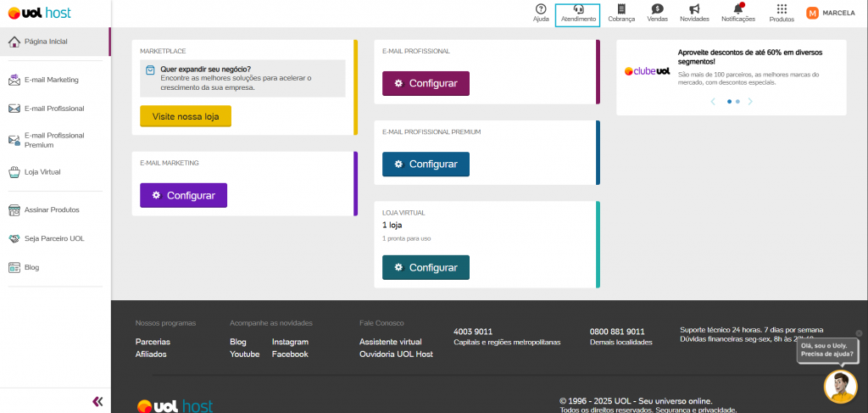
Task: Open Notificações bell icon
Action: click(x=738, y=8)
